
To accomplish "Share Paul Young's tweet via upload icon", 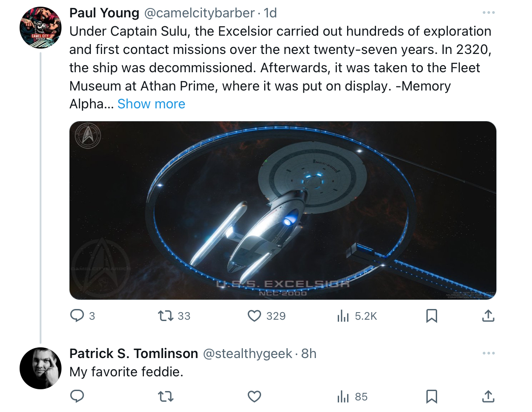I will (x=488, y=316).
